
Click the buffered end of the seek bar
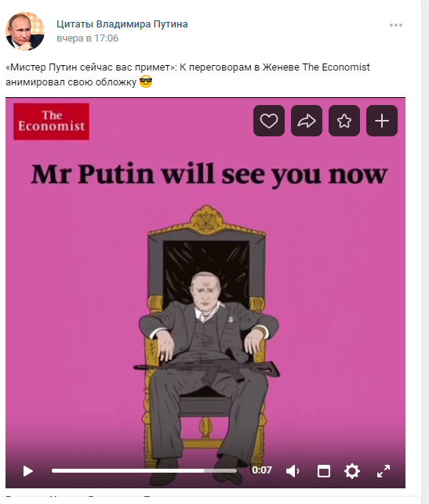[x=236, y=470]
